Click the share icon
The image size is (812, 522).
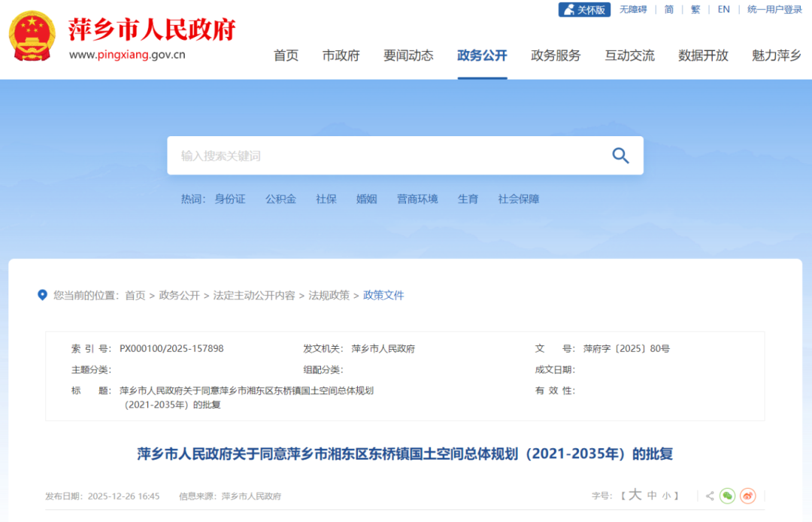tap(710, 496)
